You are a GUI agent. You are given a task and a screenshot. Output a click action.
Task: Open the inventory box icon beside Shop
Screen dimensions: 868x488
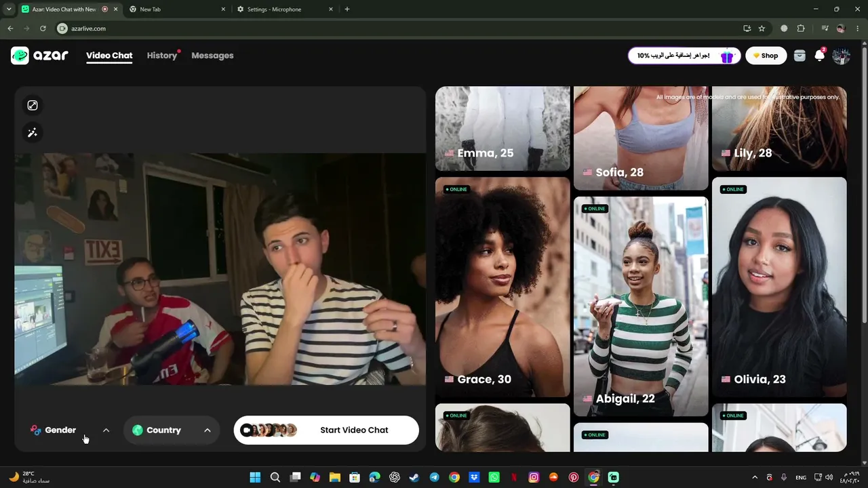coord(800,56)
